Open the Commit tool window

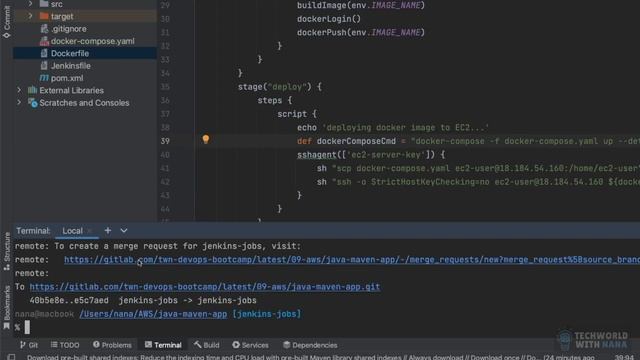[7, 22]
